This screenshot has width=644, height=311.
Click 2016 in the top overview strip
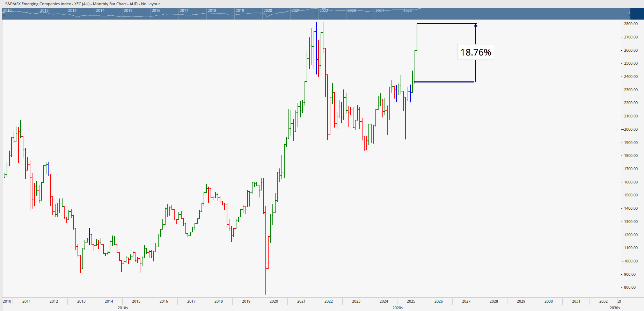(156, 10)
